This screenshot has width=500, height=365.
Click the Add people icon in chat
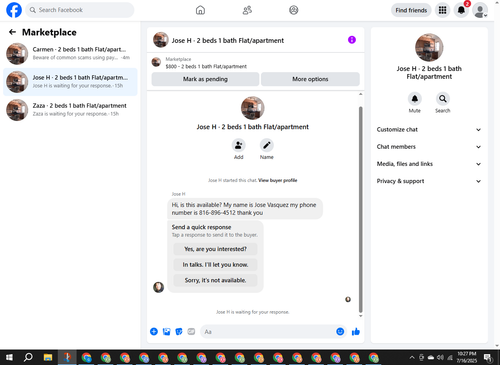[x=239, y=145]
